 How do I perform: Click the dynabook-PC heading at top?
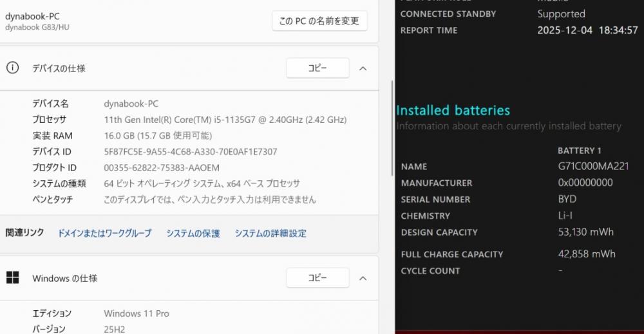[x=32, y=17]
